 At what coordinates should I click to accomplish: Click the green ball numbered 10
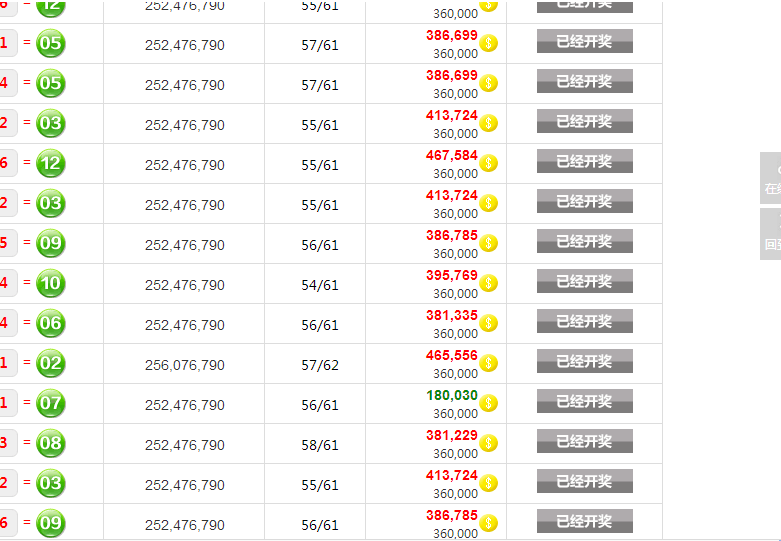[50, 283]
